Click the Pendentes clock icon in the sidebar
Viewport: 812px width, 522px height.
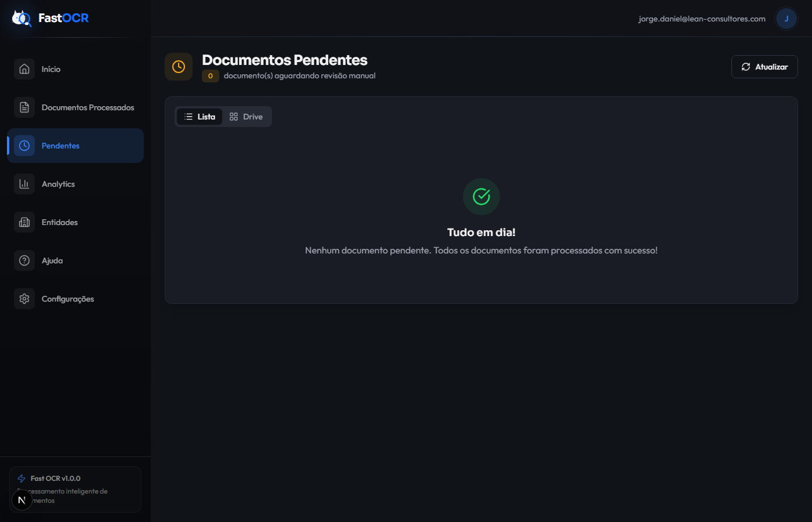click(x=24, y=146)
